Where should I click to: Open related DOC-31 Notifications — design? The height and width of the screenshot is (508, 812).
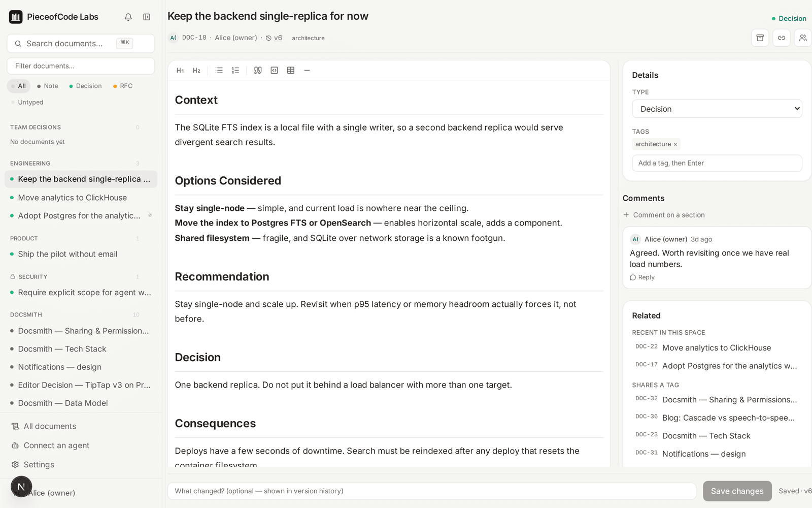point(717,454)
